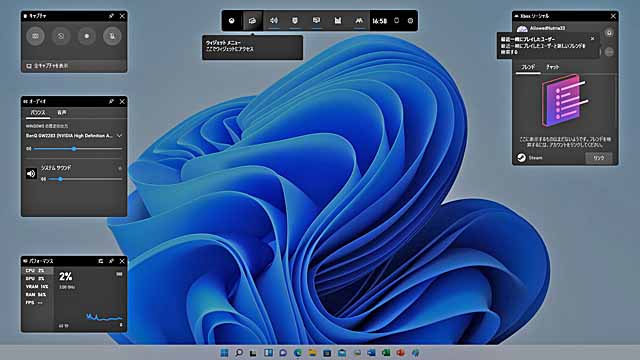Adjust System Sounds volume slider
640x360 pixels.
(85, 179)
